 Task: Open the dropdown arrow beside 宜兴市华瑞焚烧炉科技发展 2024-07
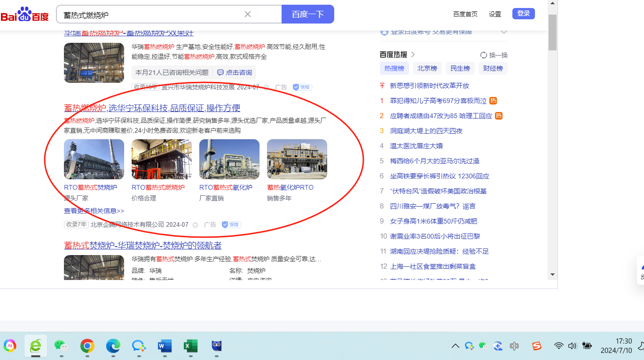click(266, 88)
